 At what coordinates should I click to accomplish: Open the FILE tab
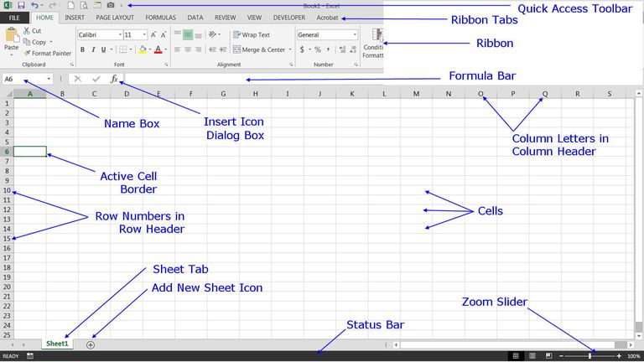click(14, 18)
